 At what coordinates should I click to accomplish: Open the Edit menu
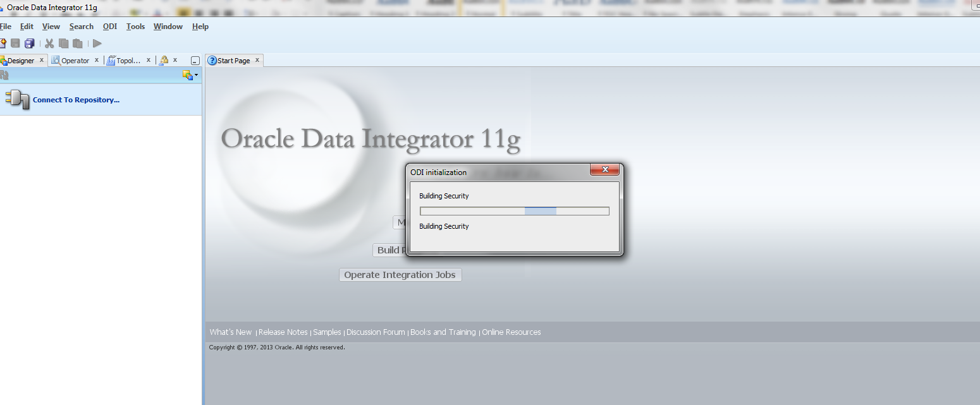tap(27, 27)
